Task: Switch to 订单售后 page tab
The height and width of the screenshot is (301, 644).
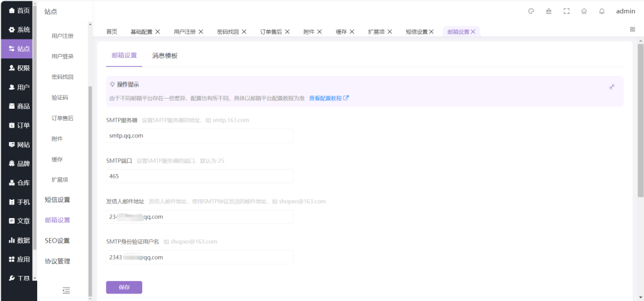Action: [x=271, y=31]
